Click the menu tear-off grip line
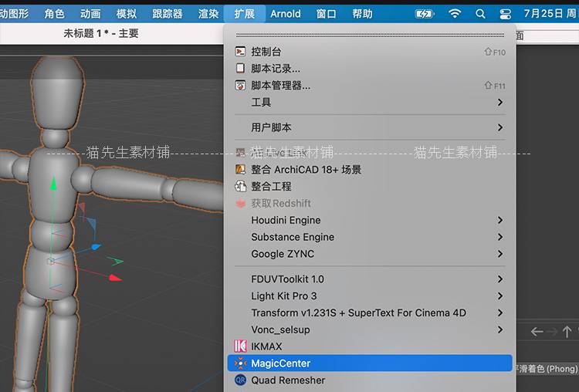The width and height of the screenshot is (579, 392). [370, 35]
